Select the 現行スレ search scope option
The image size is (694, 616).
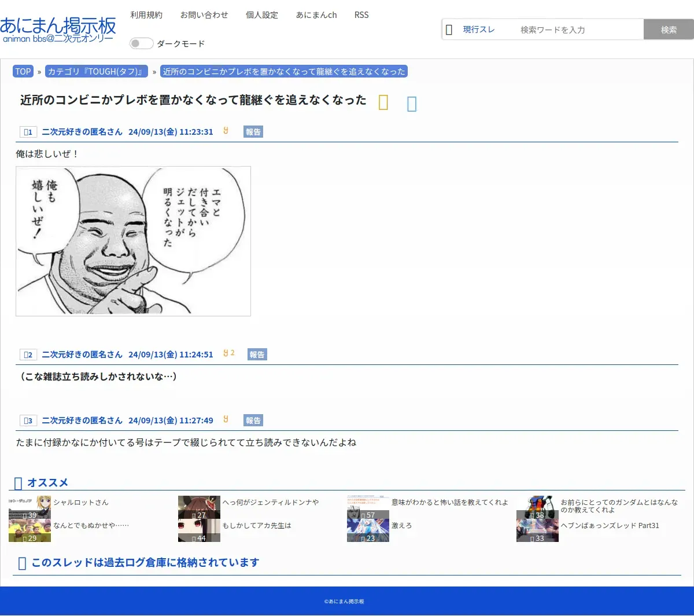coord(479,29)
